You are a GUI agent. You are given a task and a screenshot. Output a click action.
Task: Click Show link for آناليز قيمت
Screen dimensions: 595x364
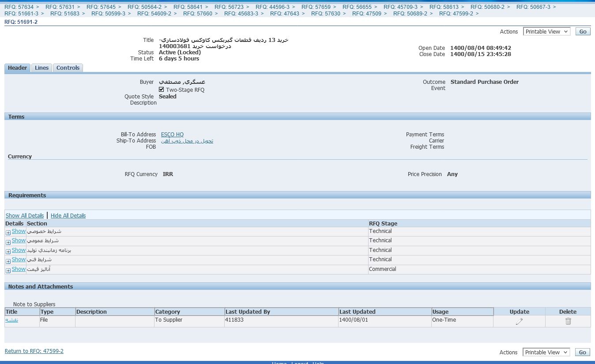click(x=19, y=269)
